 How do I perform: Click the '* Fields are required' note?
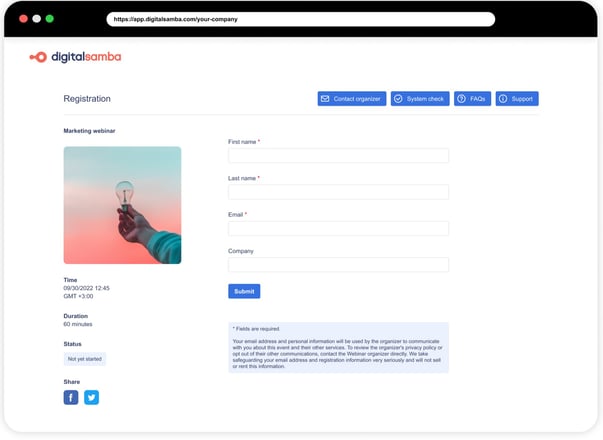pos(257,329)
